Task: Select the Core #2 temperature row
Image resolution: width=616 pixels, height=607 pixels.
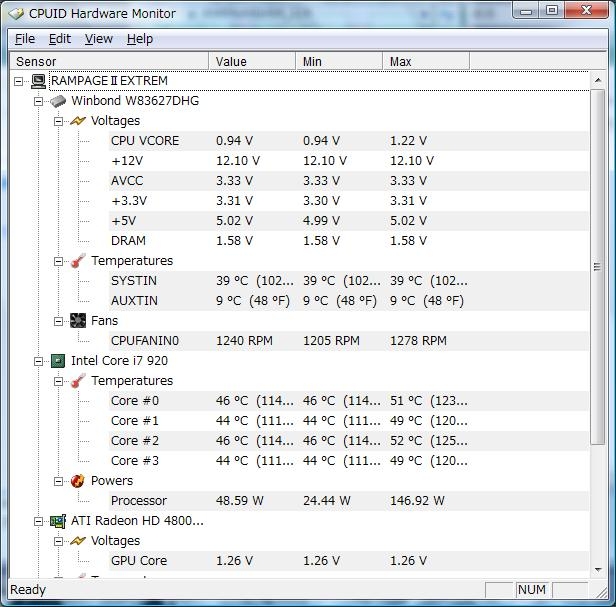Action: coord(348,441)
